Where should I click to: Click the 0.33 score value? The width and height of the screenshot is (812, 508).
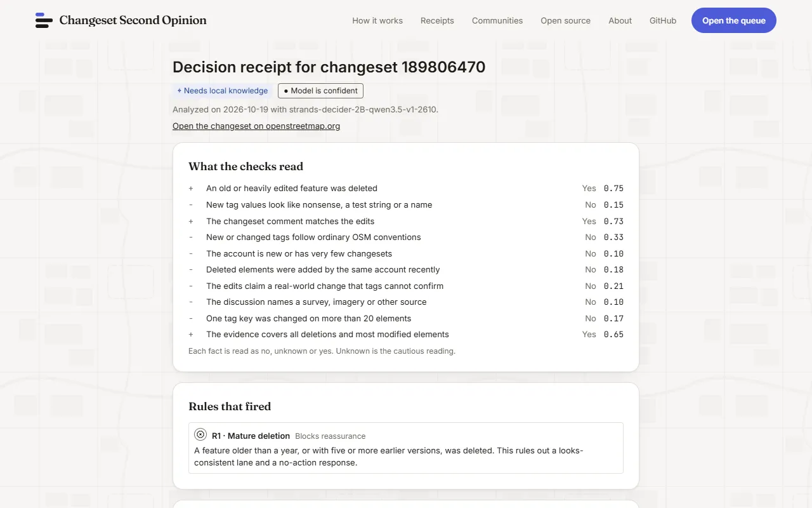pyautogui.click(x=613, y=237)
